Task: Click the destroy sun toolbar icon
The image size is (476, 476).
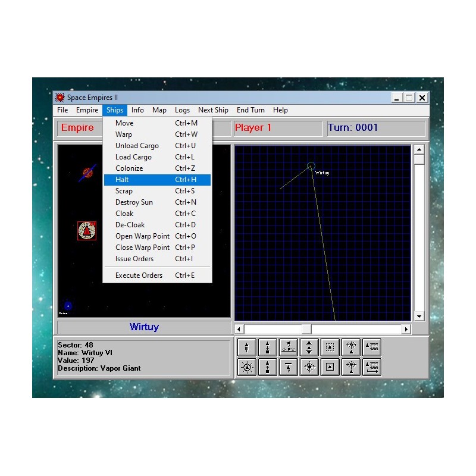Action: pos(247,367)
